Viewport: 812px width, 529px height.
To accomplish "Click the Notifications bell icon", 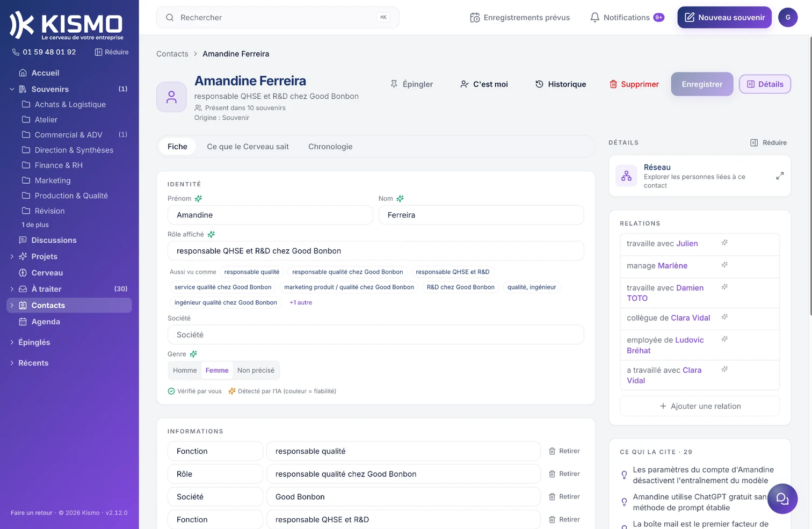I will (595, 18).
